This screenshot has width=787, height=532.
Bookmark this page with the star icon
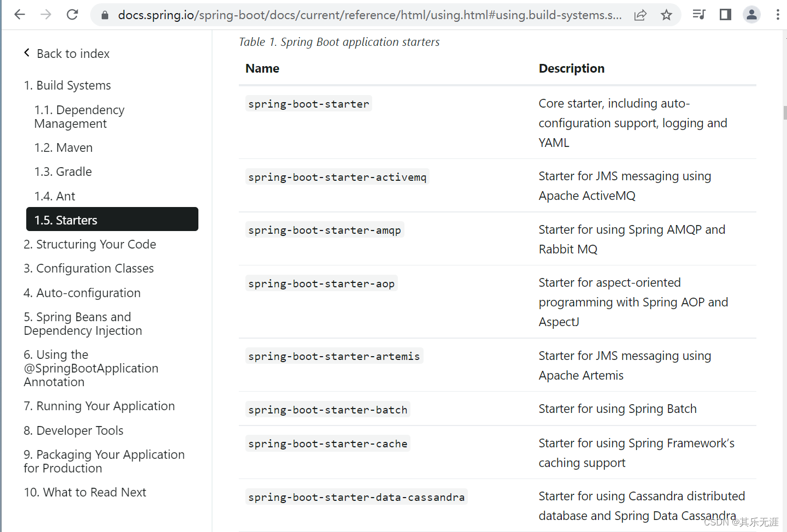click(x=666, y=15)
